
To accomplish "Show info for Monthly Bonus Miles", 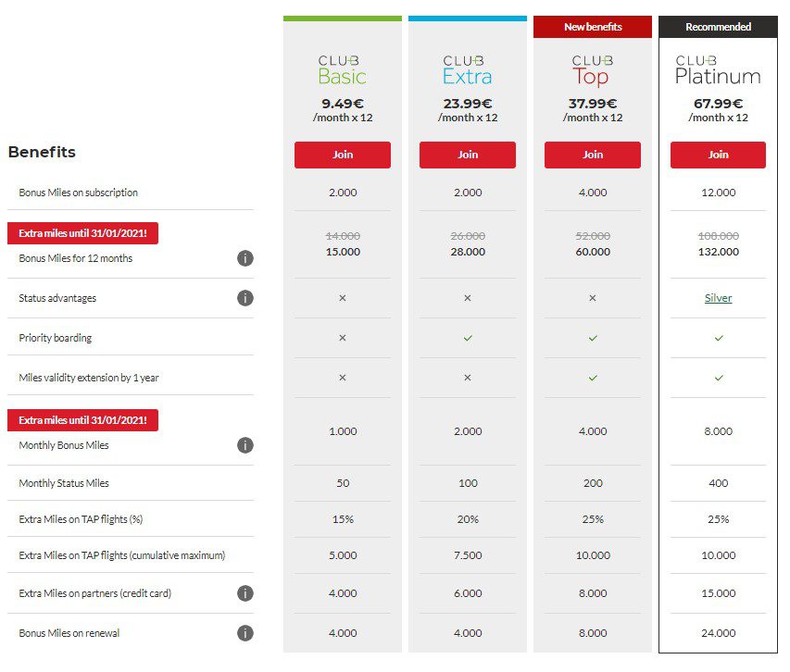I will tap(245, 445).
